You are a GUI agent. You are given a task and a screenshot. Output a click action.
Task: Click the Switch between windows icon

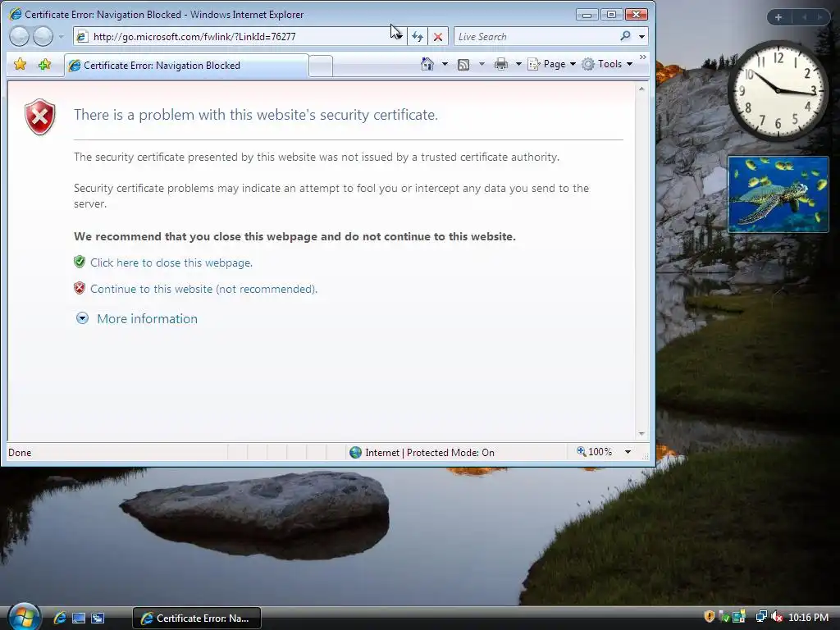coord(98,619)
